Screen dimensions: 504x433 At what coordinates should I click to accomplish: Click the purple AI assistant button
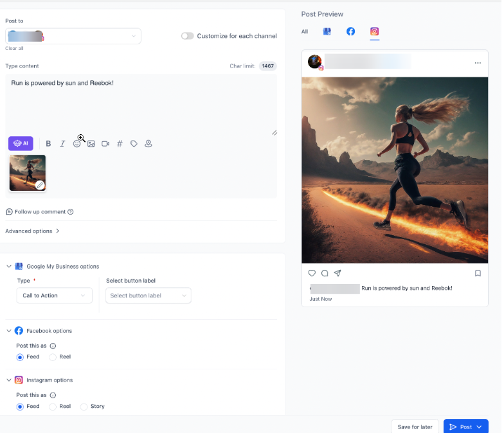click(x=21, y=143)
